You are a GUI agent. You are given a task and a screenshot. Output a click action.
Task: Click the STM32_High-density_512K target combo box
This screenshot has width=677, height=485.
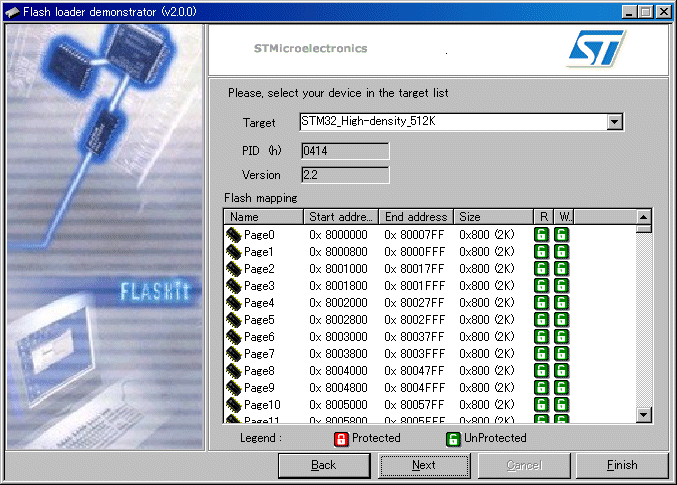[x=461, y=122]
